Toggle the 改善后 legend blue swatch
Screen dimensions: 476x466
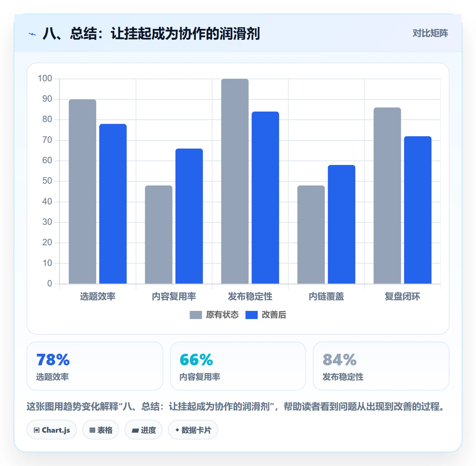tap(252, 315)
